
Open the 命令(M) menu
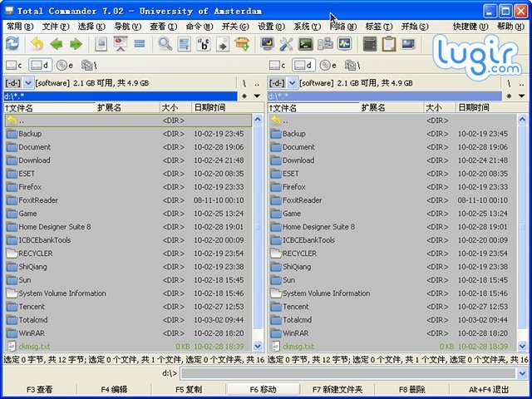[x=199, y=27]
